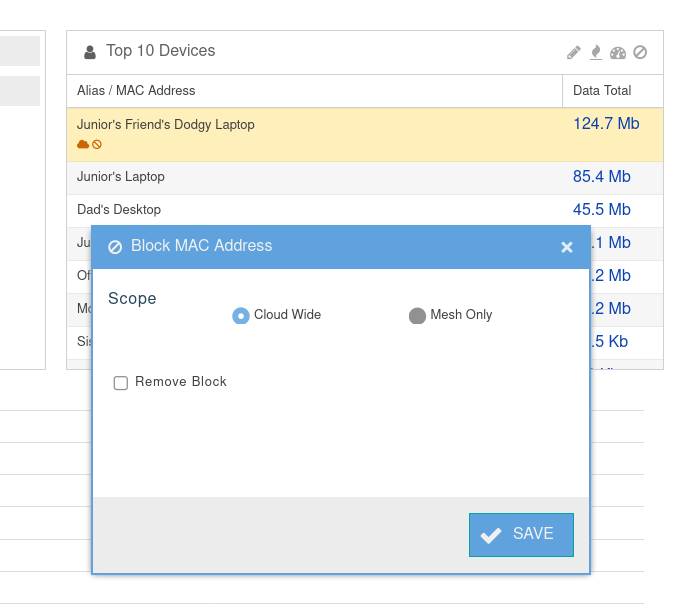Sort by the Alias / MAC Address column header
678x605 pixels.
136,91
